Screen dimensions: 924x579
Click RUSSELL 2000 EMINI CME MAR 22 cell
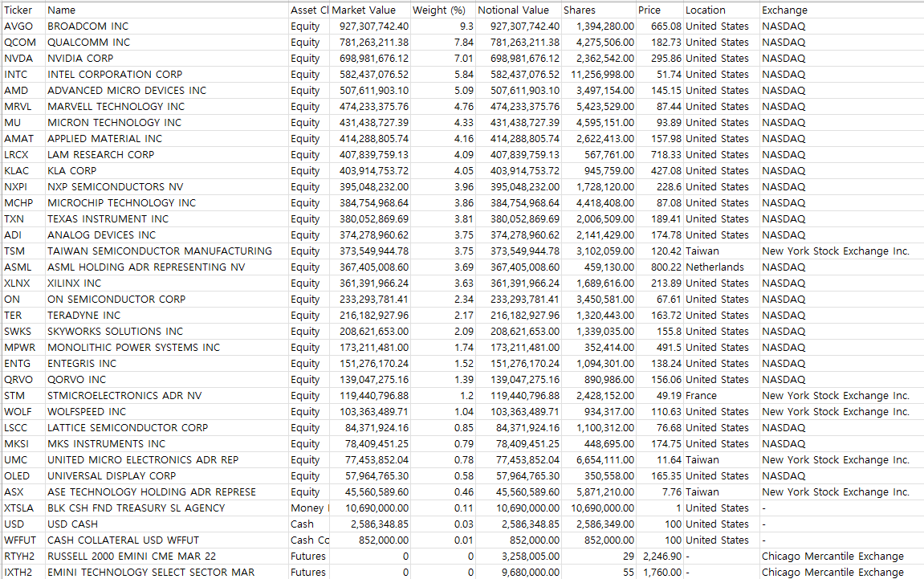167,557
